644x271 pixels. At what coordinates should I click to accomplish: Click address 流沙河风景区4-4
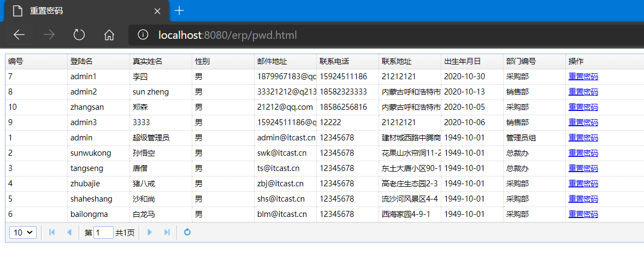point(410,199)
